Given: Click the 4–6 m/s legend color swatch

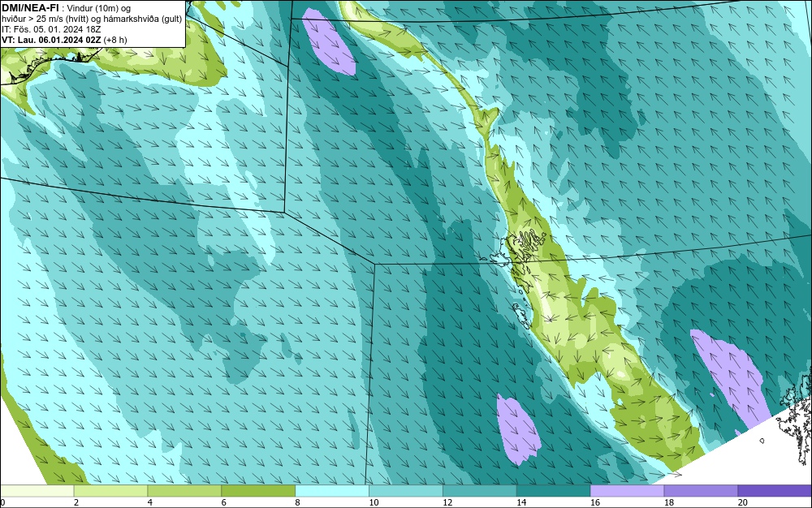Looking at the screenshot, I should (184, 491).
